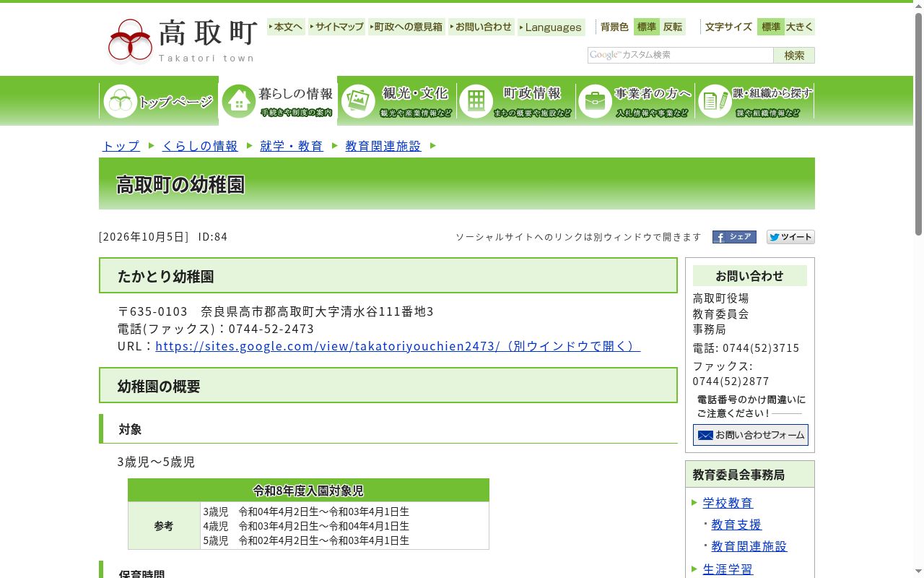Go to トップ breadcrumb link
Image resolution: width=924 pixels, height=578 pixels.
121,146
